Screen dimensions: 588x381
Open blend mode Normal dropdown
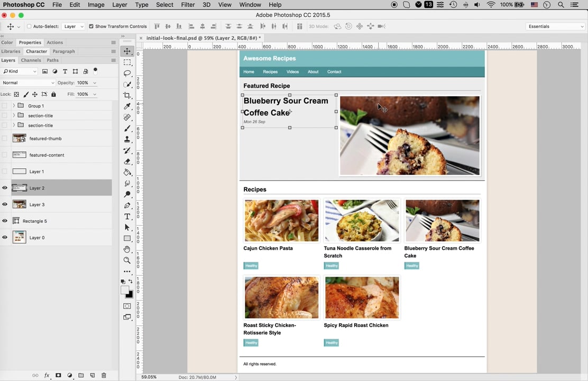click(28, 83)
